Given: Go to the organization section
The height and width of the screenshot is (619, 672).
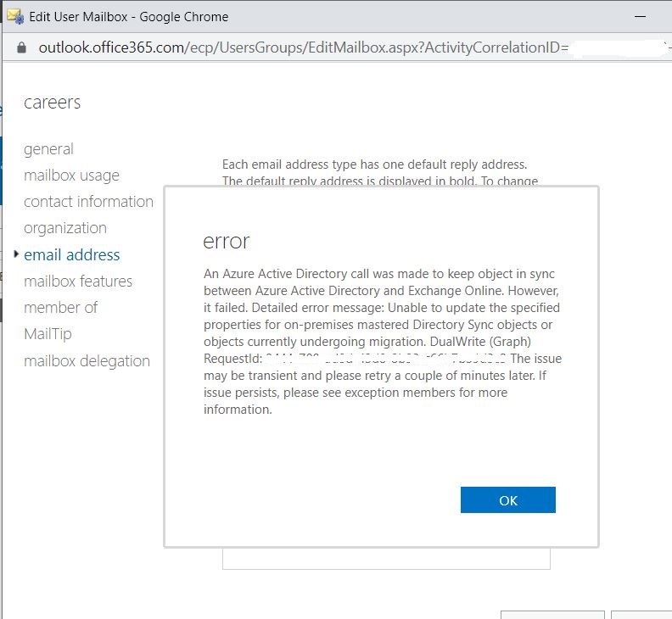Looking at the screenshot, I should pos(65,228).
